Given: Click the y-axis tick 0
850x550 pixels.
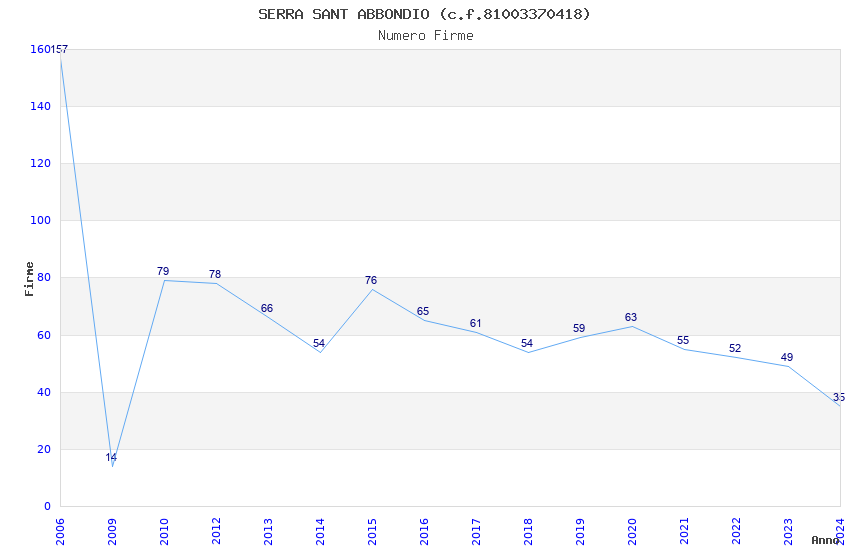Looking at the screenshot, I should 47,506.
